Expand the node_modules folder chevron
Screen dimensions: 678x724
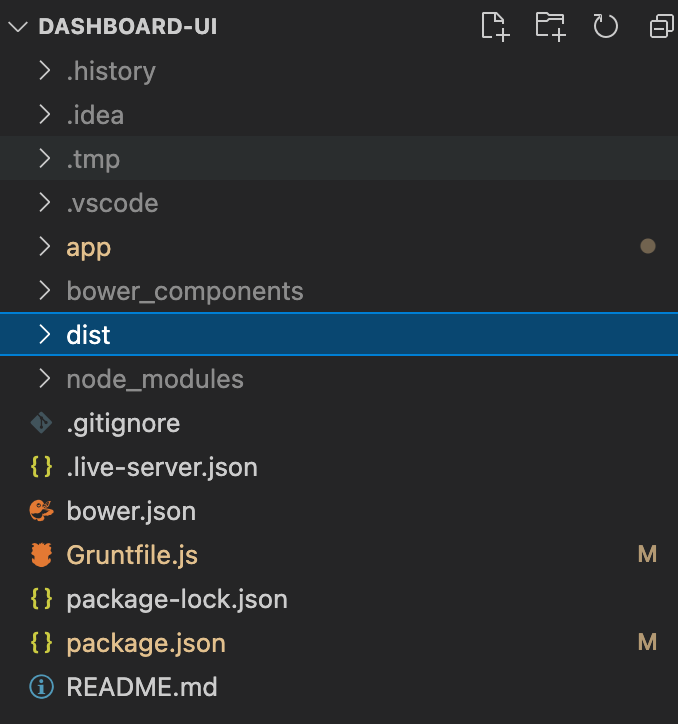click(x=44, y=379)
